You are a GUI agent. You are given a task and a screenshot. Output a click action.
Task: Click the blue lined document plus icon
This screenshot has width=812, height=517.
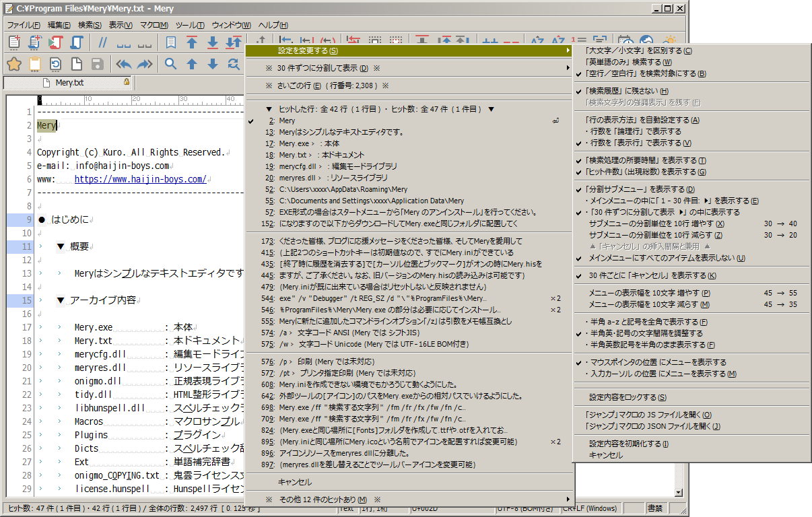click(x=34, y=42)
